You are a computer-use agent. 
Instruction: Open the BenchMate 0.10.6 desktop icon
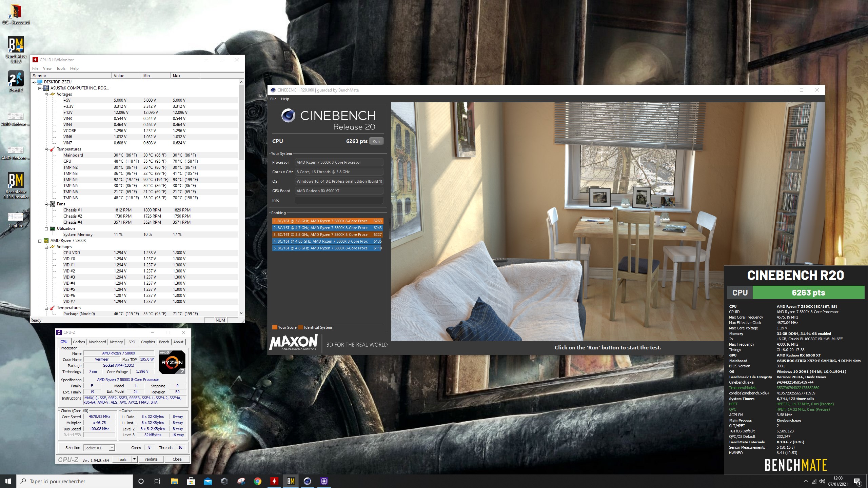click(16, 49)
